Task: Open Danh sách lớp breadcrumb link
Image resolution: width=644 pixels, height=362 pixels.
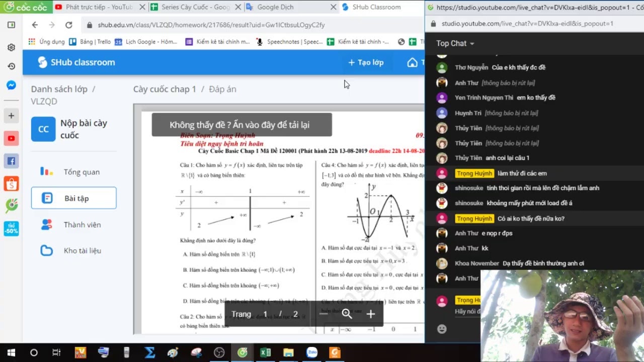Action: pos(59,89)
